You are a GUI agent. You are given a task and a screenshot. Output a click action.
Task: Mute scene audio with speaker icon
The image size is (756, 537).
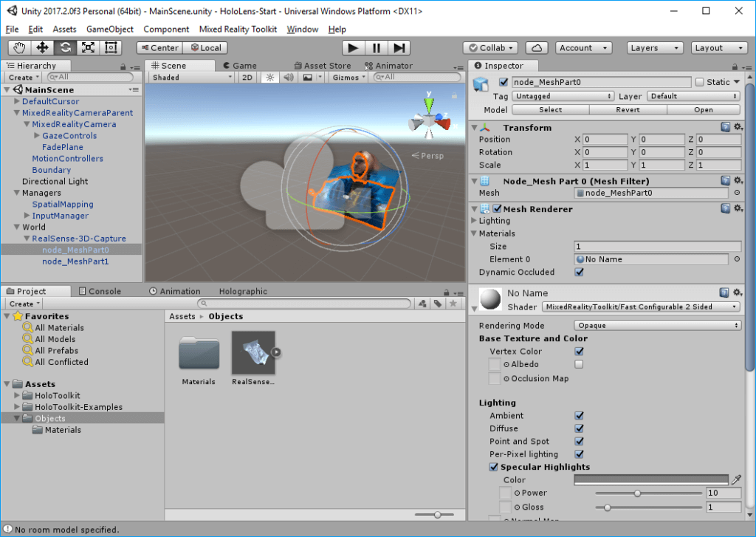(x=289, y=77)
